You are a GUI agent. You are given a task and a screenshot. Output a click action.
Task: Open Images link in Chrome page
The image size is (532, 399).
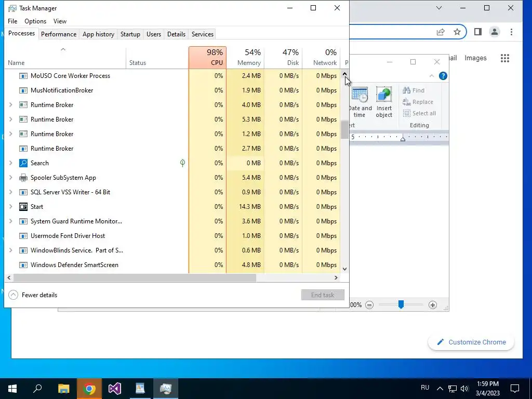475,58
